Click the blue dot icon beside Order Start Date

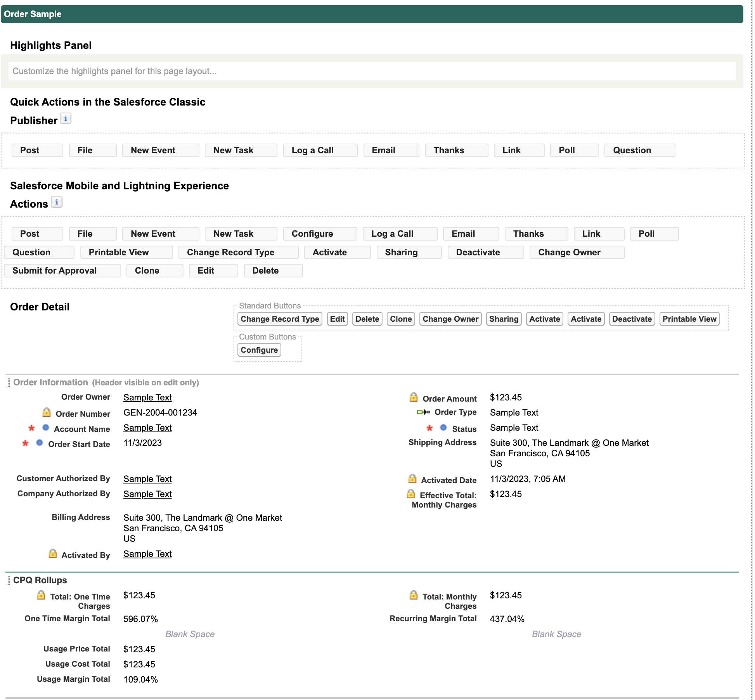tap(40, 442)
